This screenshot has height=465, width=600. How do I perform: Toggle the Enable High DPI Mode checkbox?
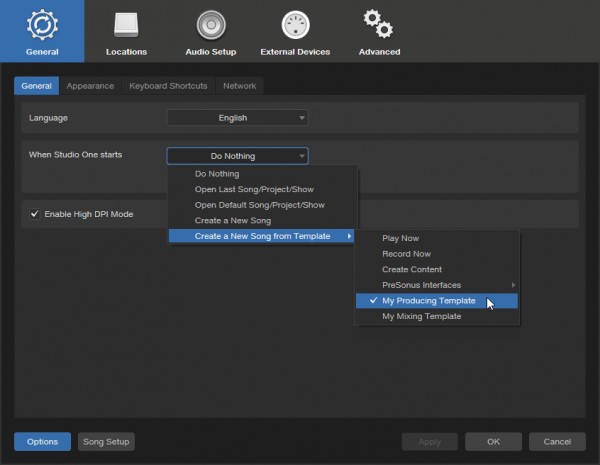tap(35, 214)
